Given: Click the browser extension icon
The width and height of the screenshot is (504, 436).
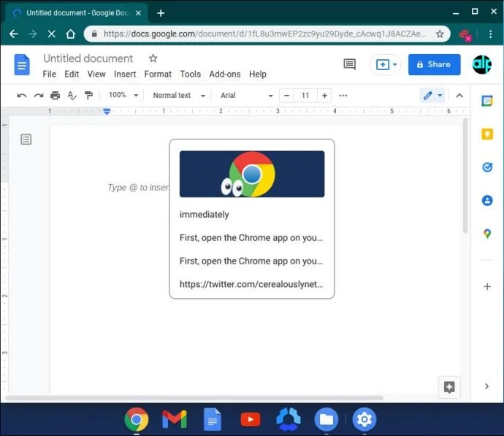Looking at the screenshot, I should click(465, 35).
